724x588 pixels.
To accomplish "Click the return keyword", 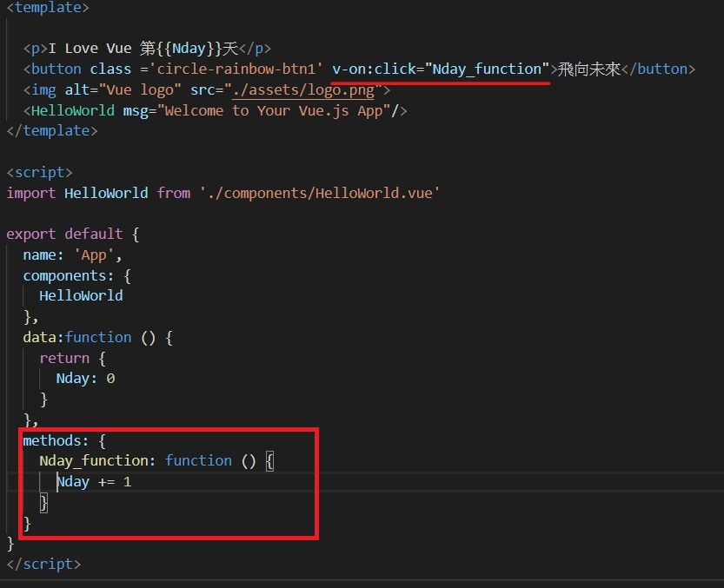I will 64,358.
